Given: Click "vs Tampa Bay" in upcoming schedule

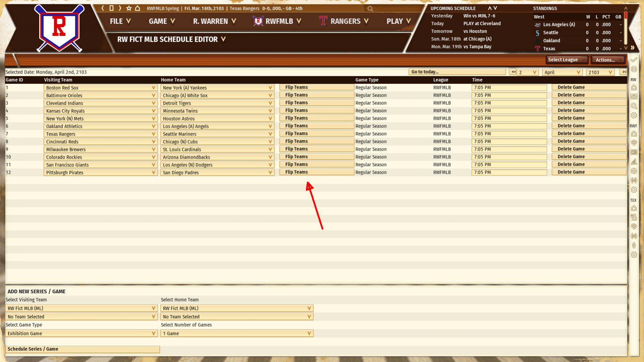Looking at the screenshot, I should [477, 47].
